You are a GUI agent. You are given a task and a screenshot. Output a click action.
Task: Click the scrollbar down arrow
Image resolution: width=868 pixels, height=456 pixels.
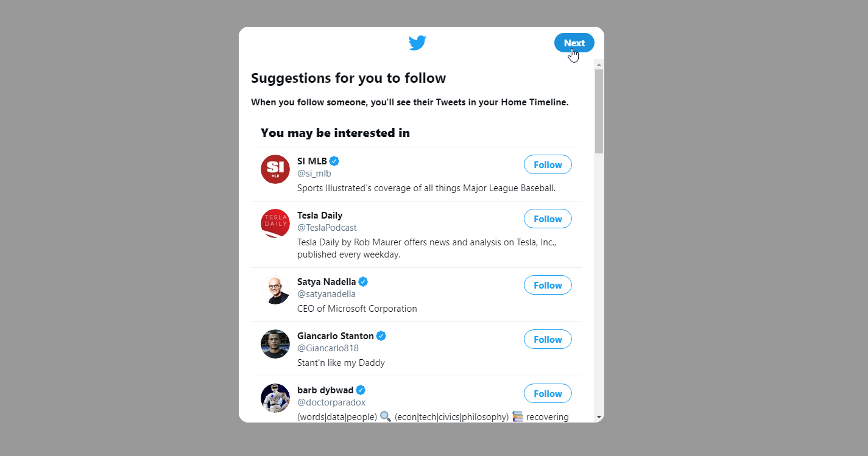point(599,417)
